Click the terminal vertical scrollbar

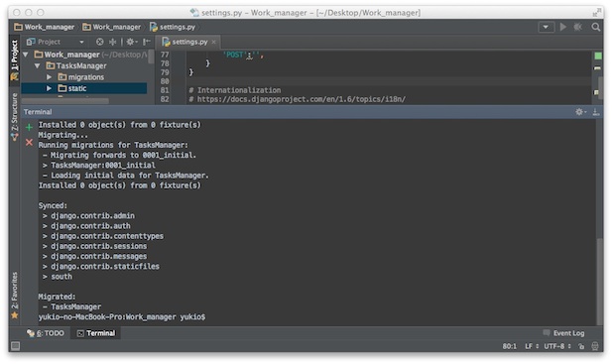(599, 281)
